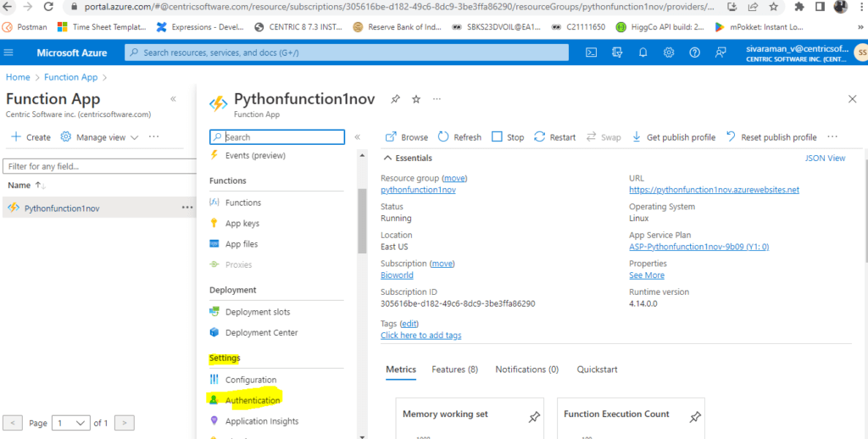Reload the browser page
Viewport: 868px width, 439px height.
(x=48, y=7)
